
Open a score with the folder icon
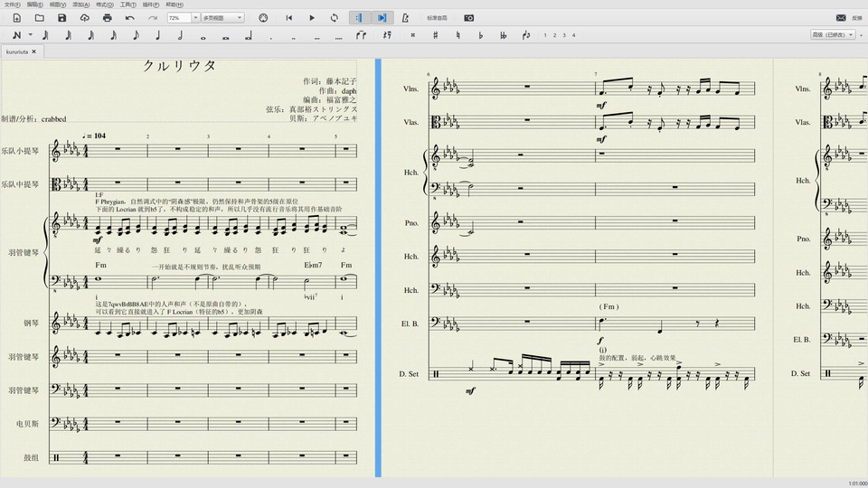(x=39, y=18)
